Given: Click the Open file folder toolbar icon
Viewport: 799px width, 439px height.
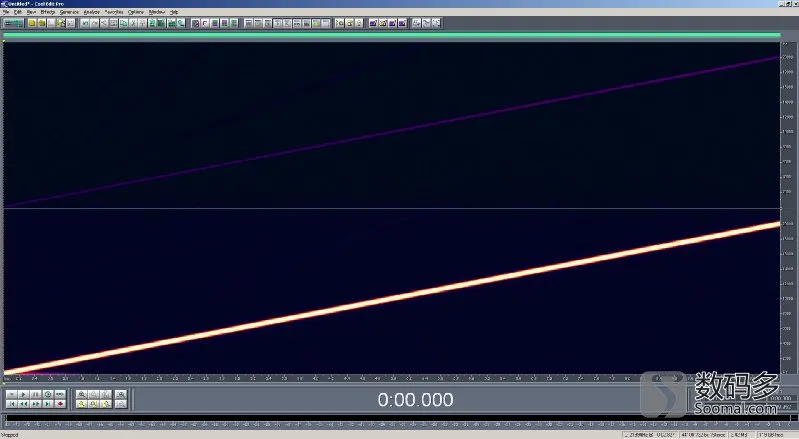Looking at the screenshot, I should coord(42,23).
